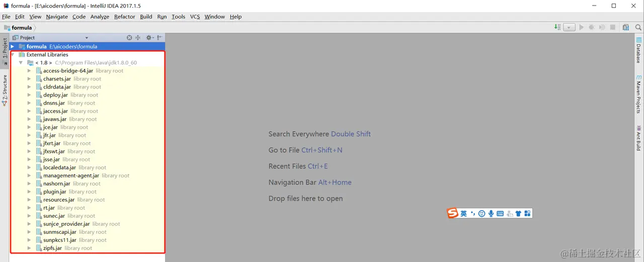
Task: Open the Code menu
Action: point(79,17)
